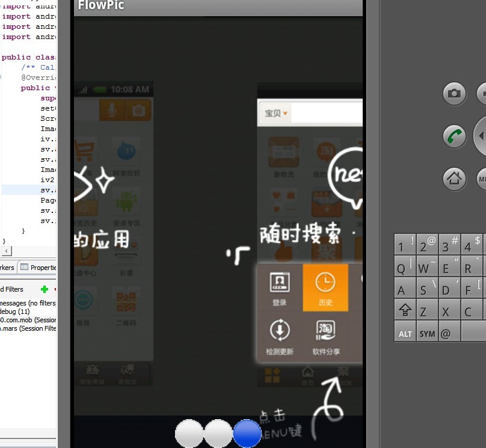Click keyboard key A
The image size is (486, 448).
click(405, 287)
